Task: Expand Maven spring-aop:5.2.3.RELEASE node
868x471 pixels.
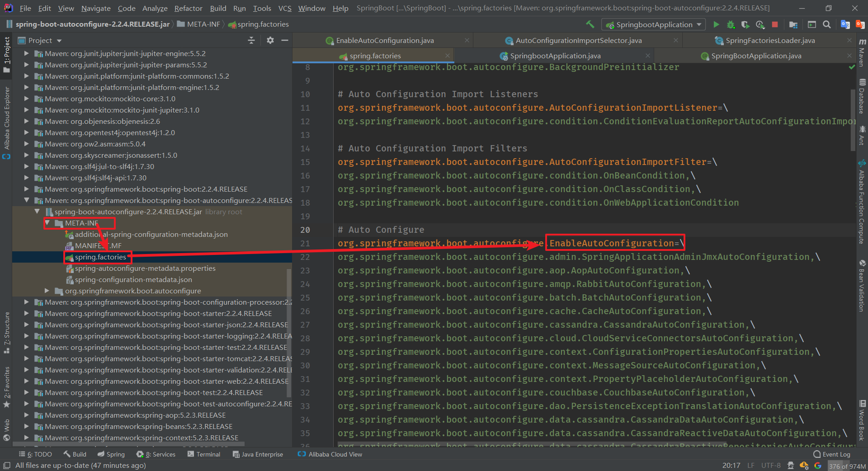Action: [26, 415]
